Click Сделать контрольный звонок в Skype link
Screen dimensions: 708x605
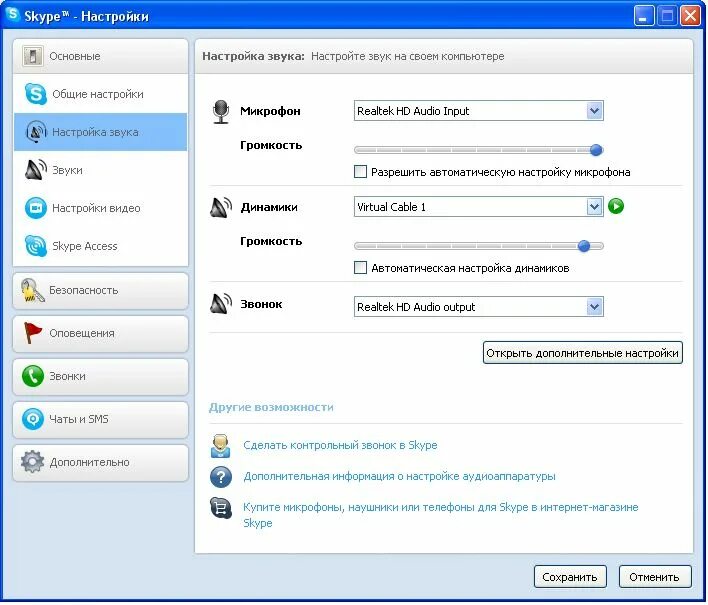coord(340,445)
